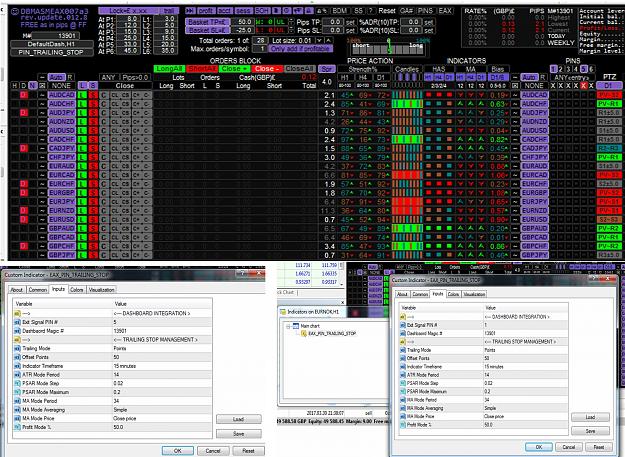Click red PTZ cell in the AUDCAD row
Screen dimensions: 625x457
click(609, 95)
